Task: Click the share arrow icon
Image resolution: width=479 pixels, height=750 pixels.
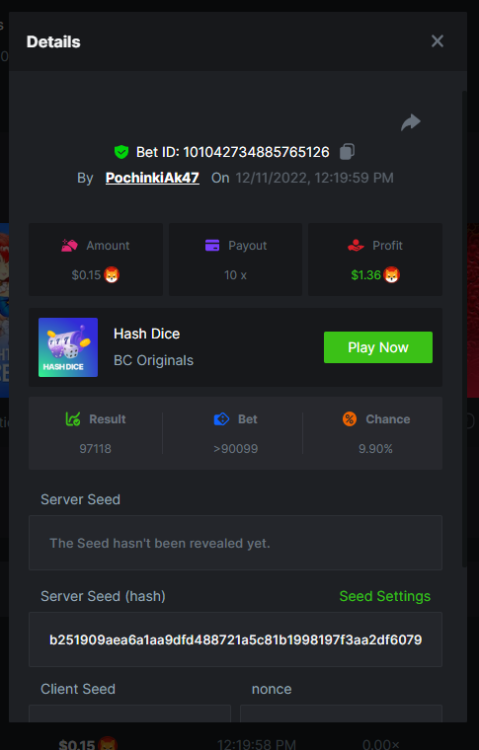Action: (411, 122)
